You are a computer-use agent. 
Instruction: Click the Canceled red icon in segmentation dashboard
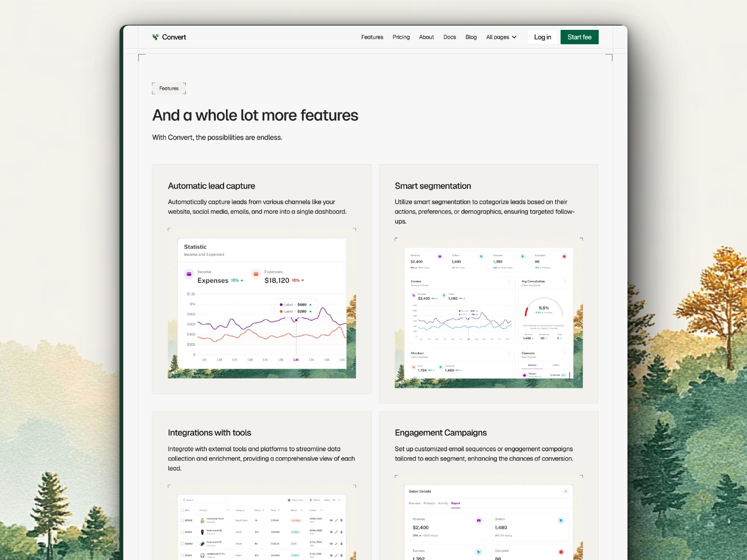(564, 256)
